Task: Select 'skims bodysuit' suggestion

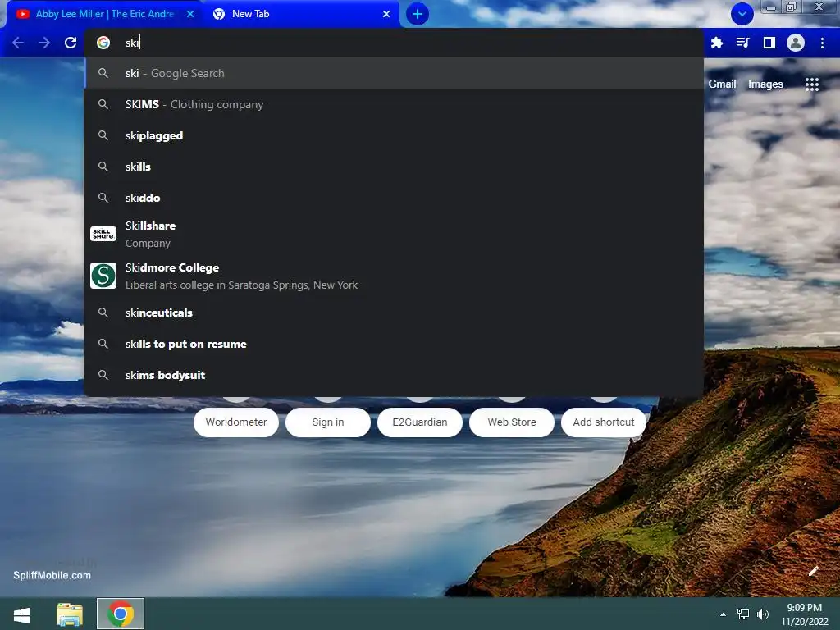Action: [x=394, y=375]
